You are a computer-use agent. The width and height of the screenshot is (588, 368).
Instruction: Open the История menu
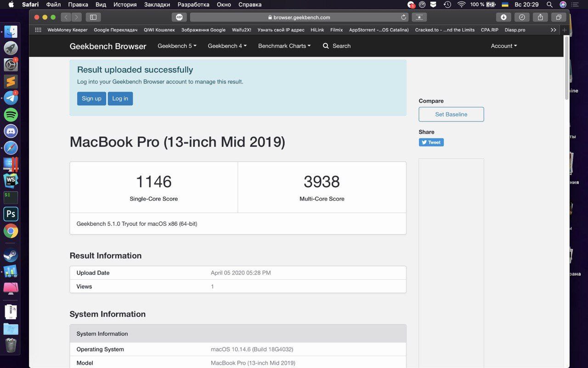(125, 5)
